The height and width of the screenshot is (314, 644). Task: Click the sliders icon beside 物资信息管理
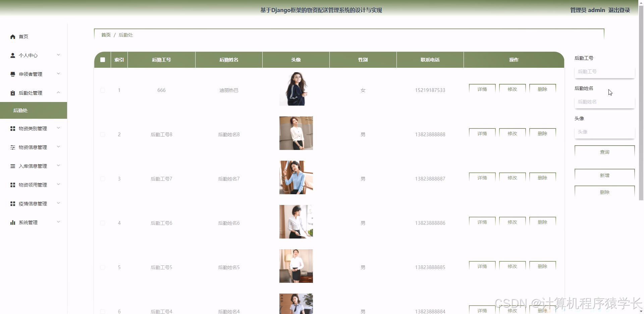point(13,147)
